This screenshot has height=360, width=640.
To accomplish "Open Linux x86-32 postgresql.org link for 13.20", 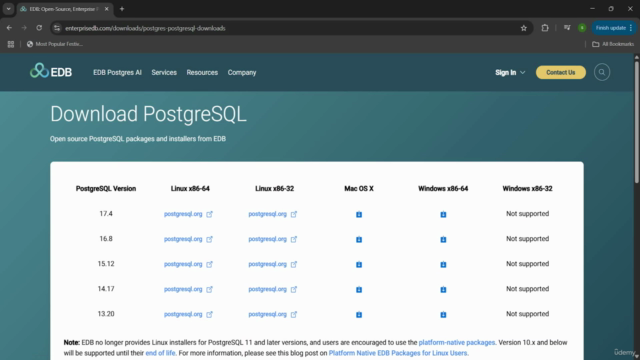I will (x=273, y=314).
